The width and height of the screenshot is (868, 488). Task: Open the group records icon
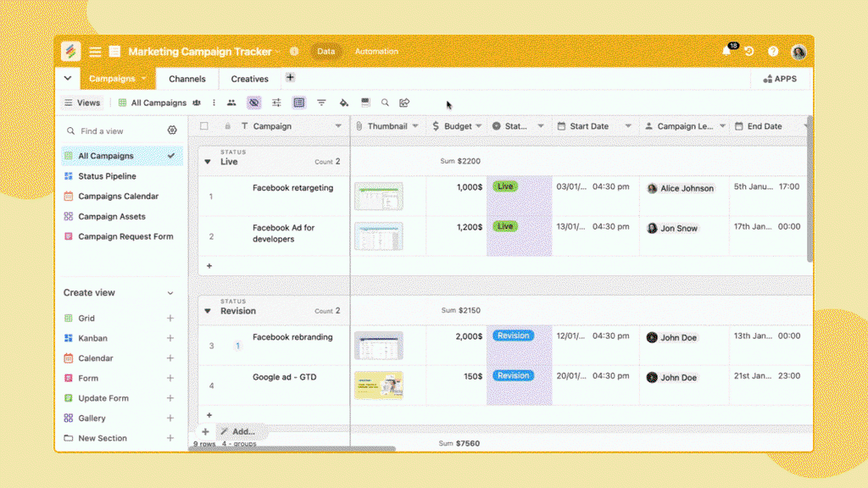coord(299,103)
